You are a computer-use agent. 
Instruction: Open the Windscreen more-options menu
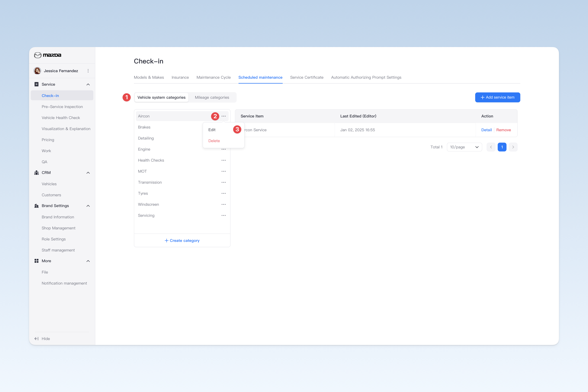(224, 204)
